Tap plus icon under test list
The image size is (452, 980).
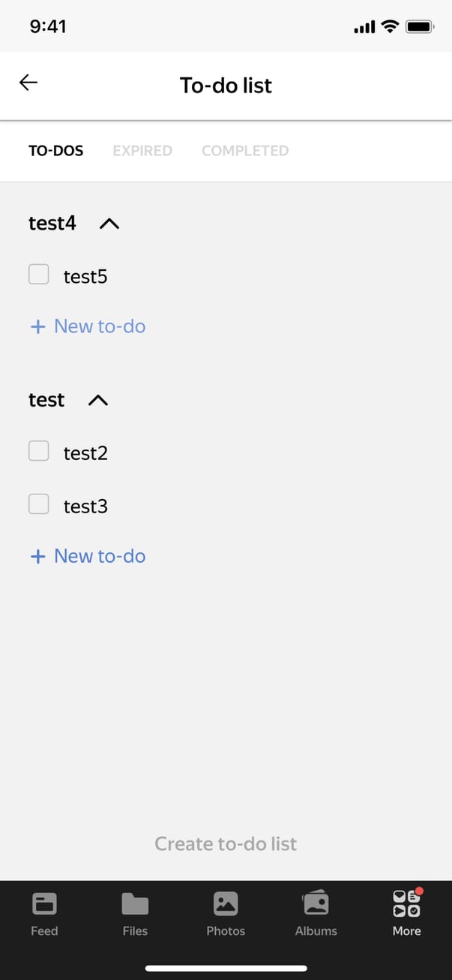[37, 556]
